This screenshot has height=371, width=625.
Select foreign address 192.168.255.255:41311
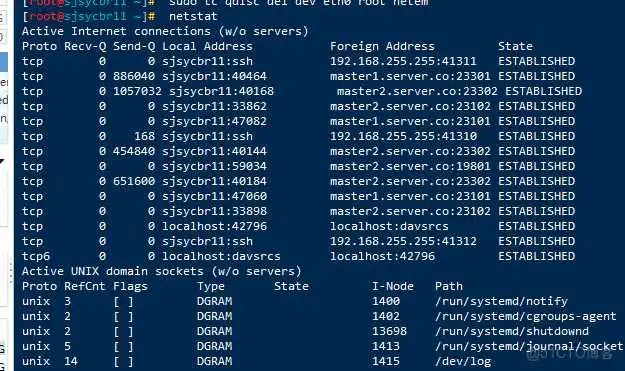(403, 61)
